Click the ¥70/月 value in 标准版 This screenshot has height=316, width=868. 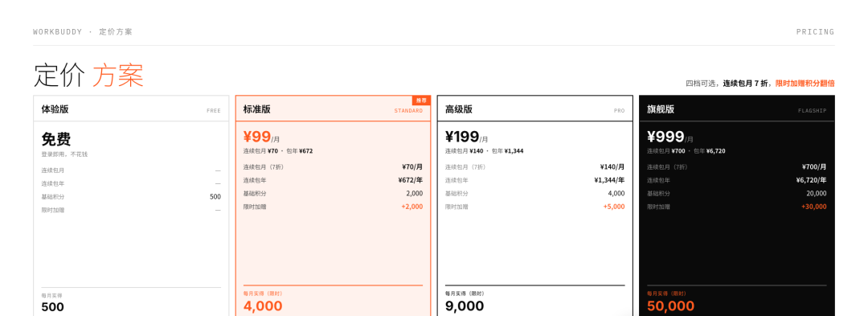(412, 166)
